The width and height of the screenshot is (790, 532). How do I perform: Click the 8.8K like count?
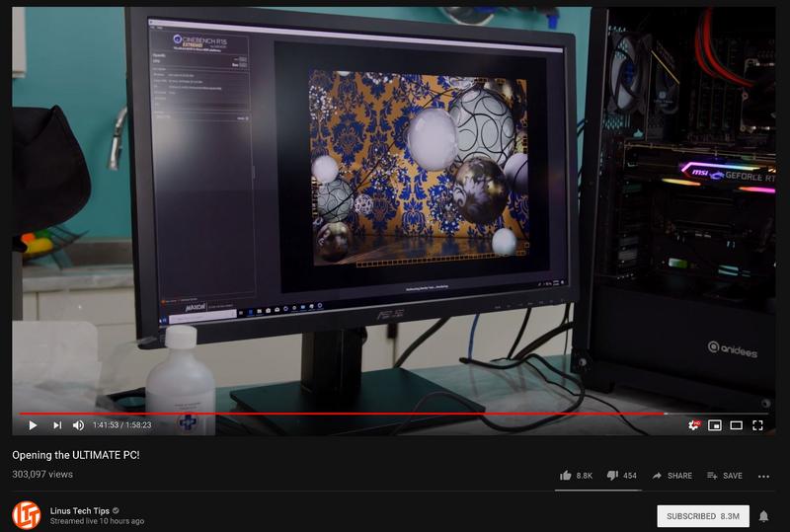[x=584, y=476]
